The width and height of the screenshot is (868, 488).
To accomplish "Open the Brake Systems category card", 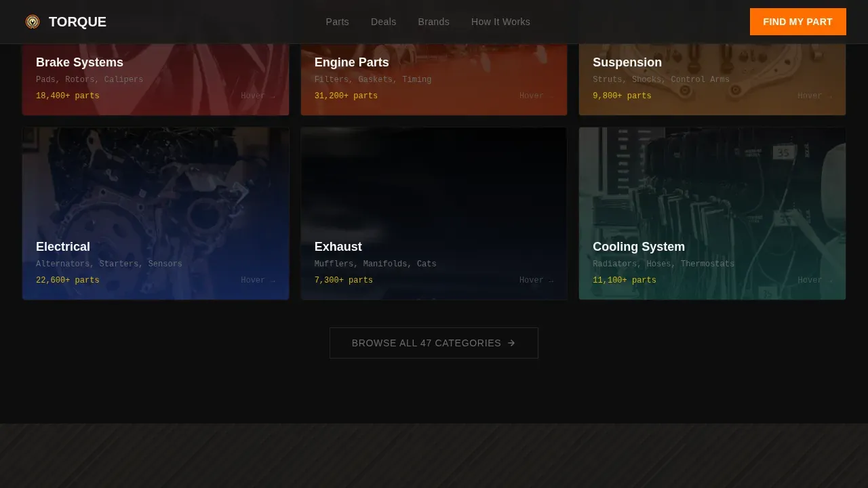I will coord(156,79).
